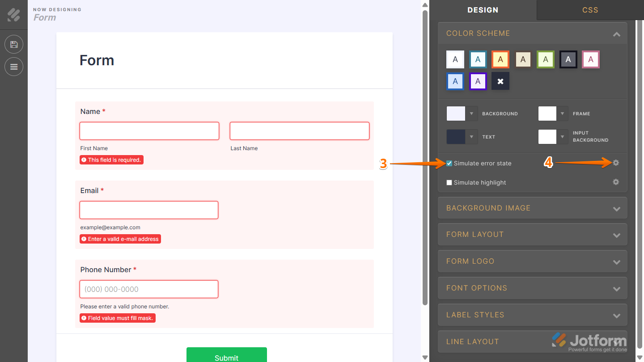The image size is (644, 362).
Task: Open the hamburger menu in left sidebar
Action: point(14,67)
